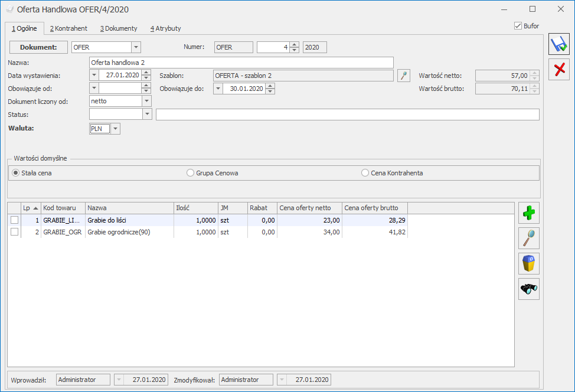Viewport: 575px width, 392px height.
Task: Open the Dokument liczony od dropdown
Action: pyautogui.click(x=147, y=102)
